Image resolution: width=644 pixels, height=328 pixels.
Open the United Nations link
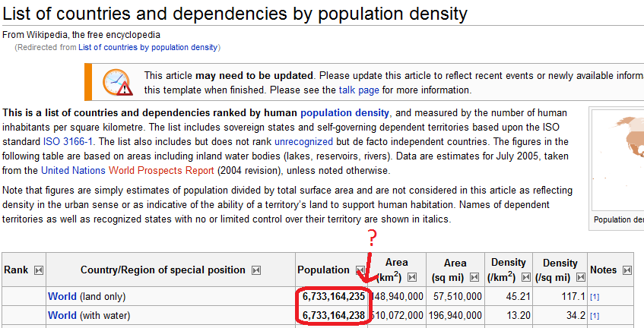pyautogui.click(x=73, y=170)
